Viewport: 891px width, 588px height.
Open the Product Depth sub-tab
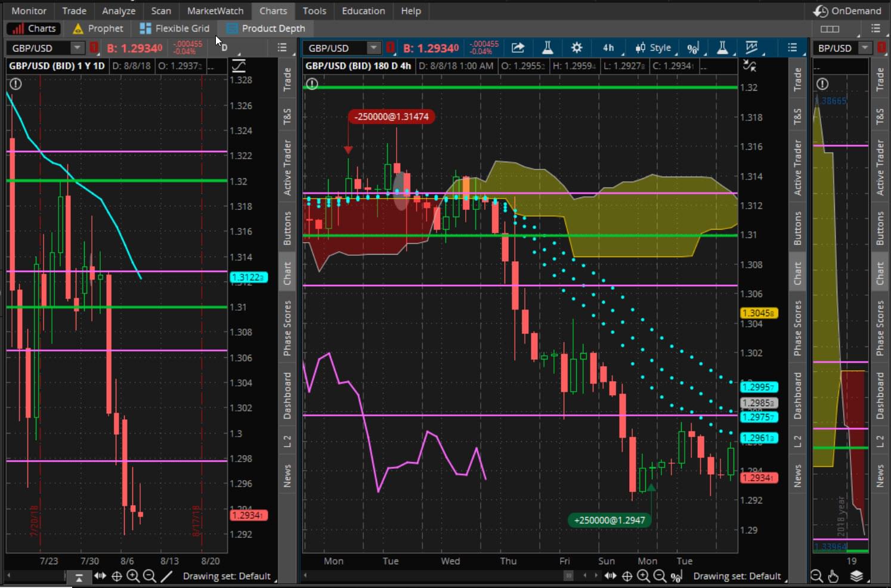coord(266,28)
